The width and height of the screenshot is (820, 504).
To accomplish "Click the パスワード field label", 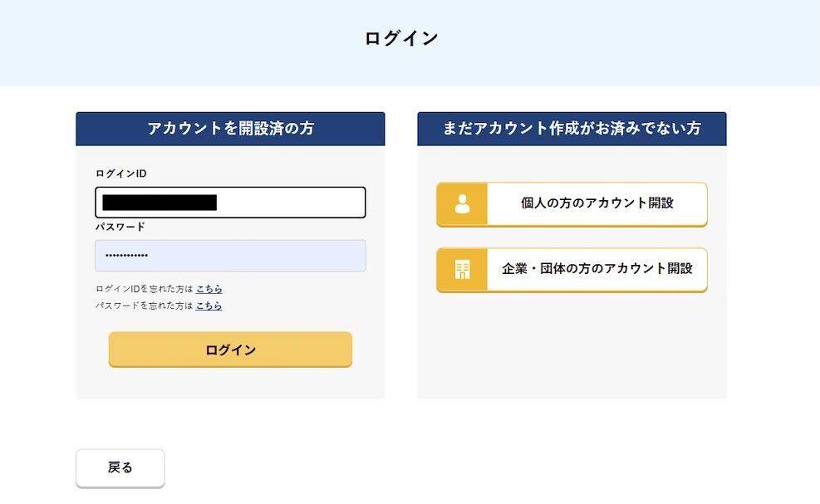I will coord(120,227).
